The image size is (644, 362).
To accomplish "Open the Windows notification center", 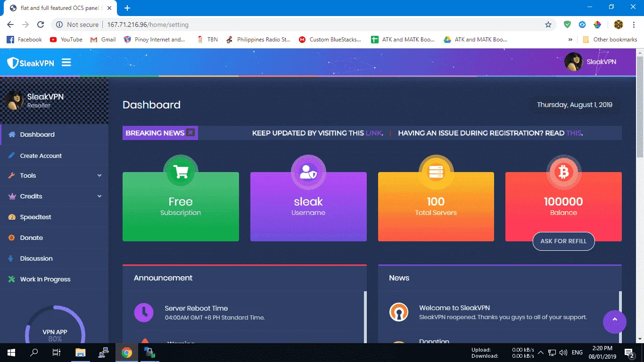I will coord(629,353).
